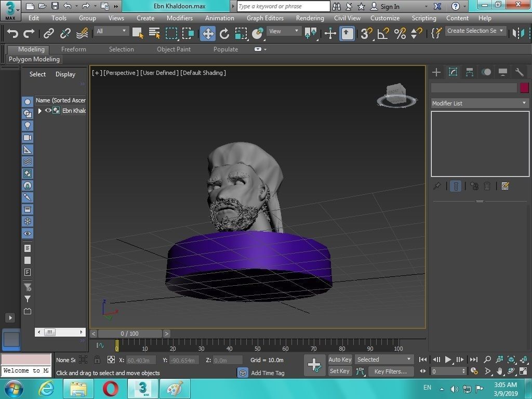Activate the Select and Move tool

click(x=208, y=33)
